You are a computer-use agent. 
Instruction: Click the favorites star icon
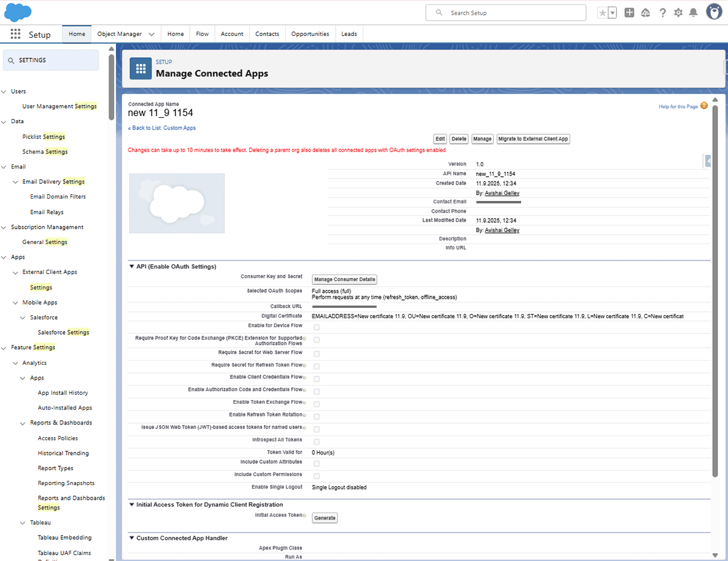602,13
